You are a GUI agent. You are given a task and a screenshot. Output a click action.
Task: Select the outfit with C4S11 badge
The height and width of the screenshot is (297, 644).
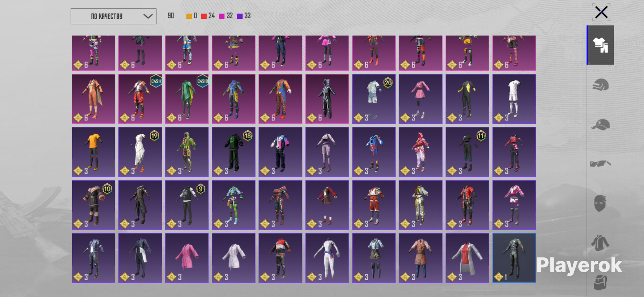point(140,99)
